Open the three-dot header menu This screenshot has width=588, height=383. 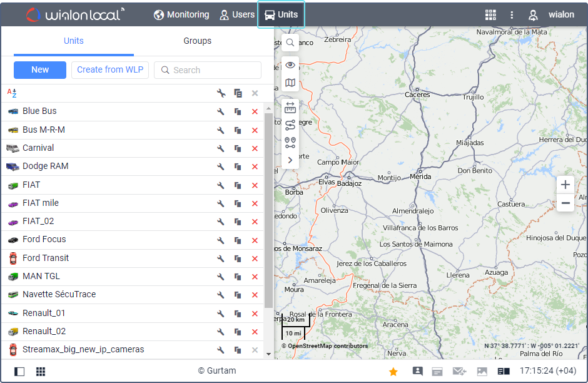pos(512,15)
